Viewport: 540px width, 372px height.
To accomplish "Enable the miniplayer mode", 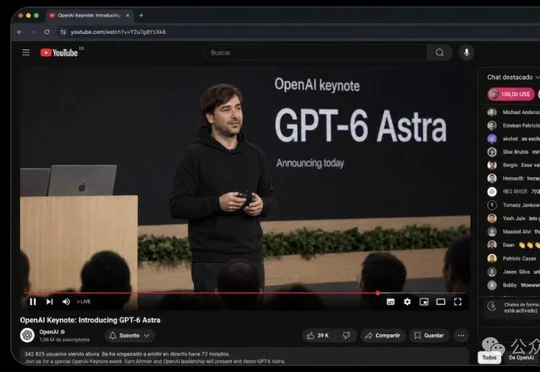I will 424,302.
